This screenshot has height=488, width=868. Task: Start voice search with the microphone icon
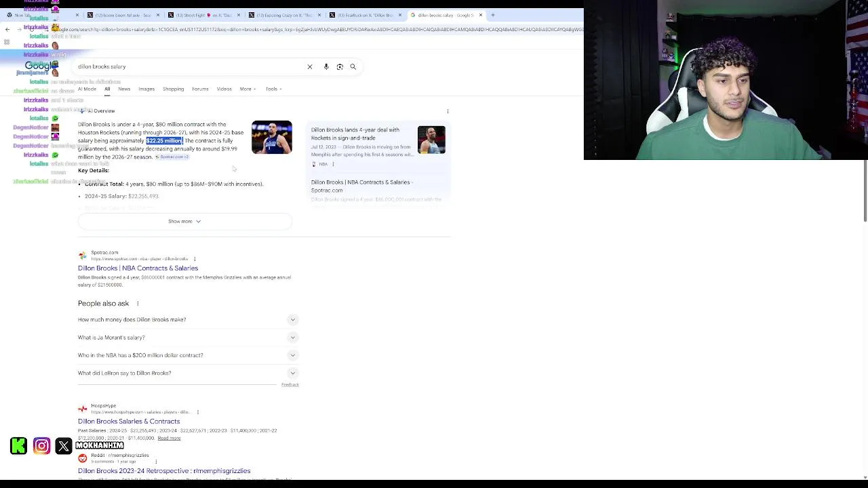click(x=326, y=66)
